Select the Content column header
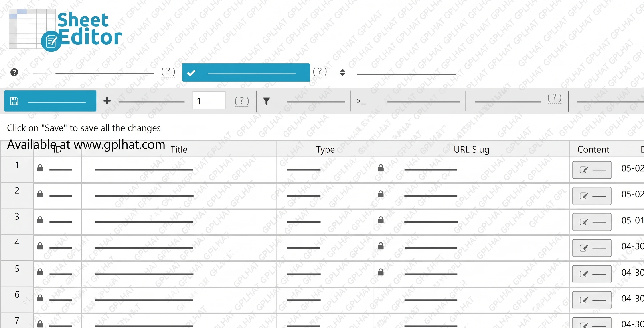The height and width of the screenshot is (328, 644). pyautogui.click(x=593, y=149)
